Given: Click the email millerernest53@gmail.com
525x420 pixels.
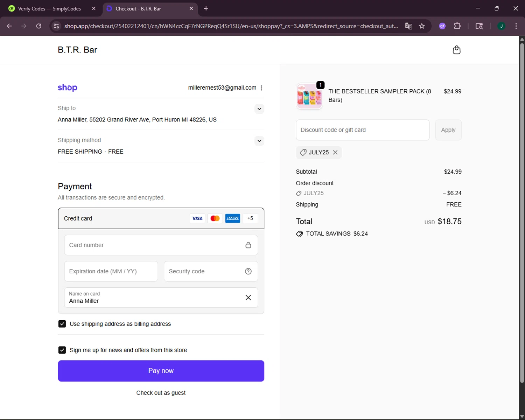Looking at the screenshot, I should 222,87.
